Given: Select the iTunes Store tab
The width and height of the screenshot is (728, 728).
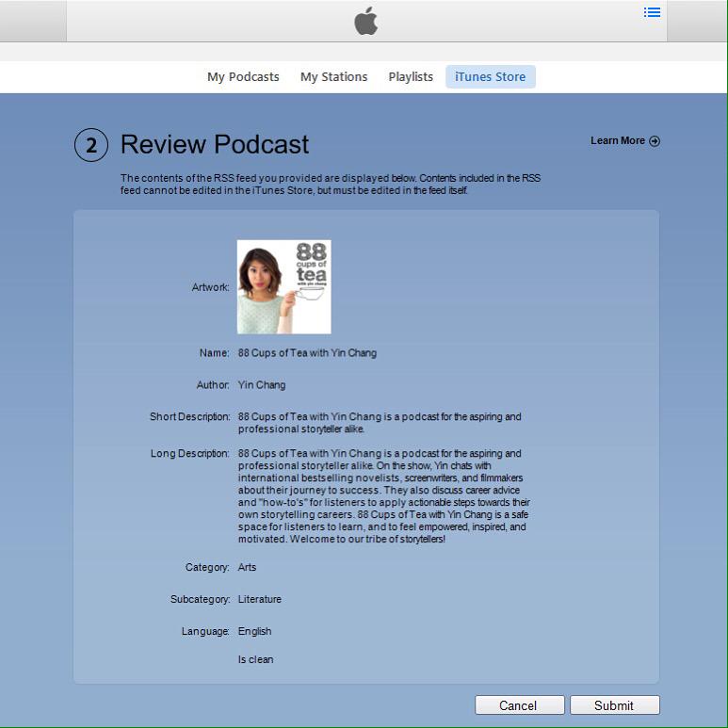Looking at the screenshot, I should (x=491, y=76).
